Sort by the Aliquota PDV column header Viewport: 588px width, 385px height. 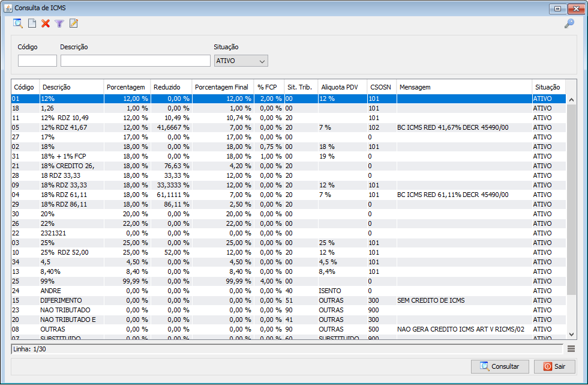pyautogui.click(x=343, y=87)
